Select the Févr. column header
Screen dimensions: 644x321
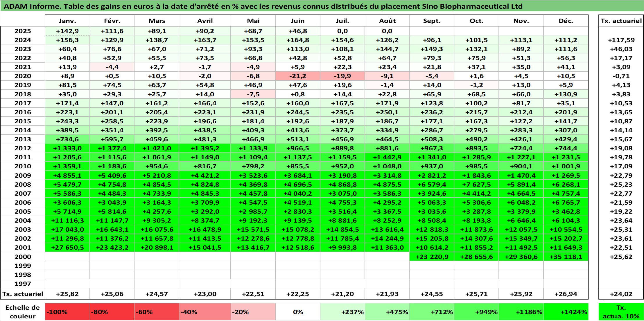(112, 21)
